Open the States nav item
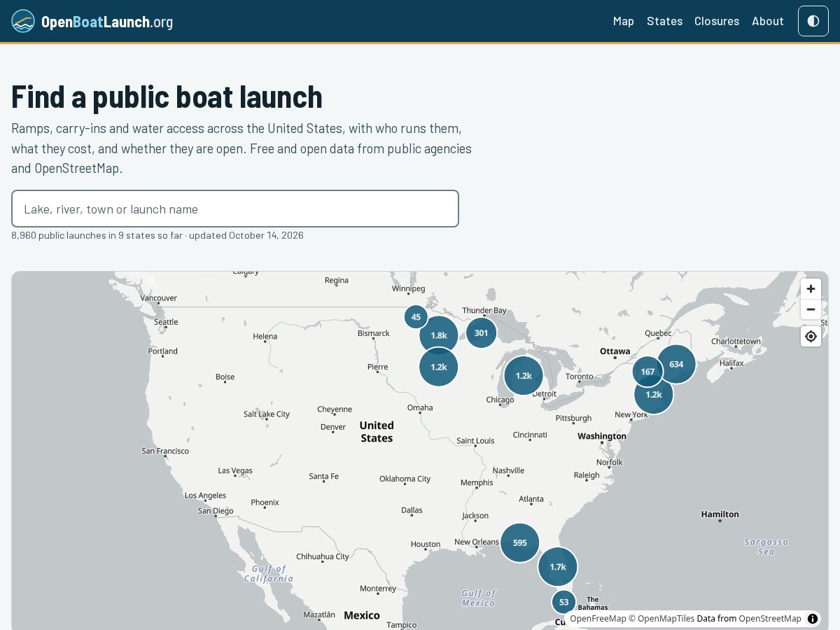The width and height of the screenshot is (840, 630). click(664, 21)
